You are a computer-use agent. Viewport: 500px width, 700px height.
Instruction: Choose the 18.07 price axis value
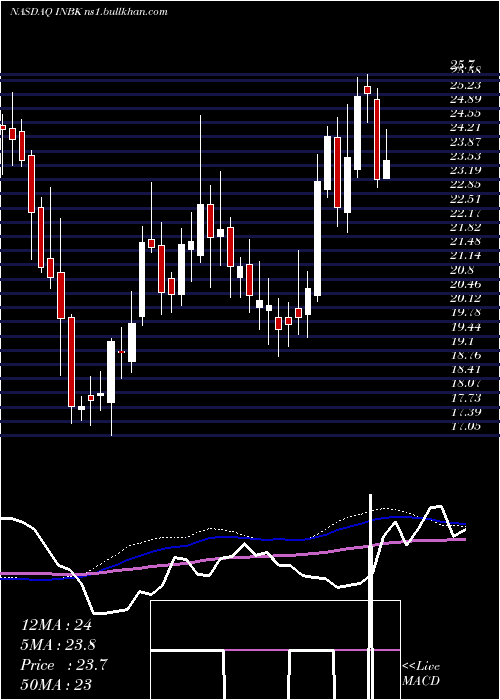[x=464, y=385]
